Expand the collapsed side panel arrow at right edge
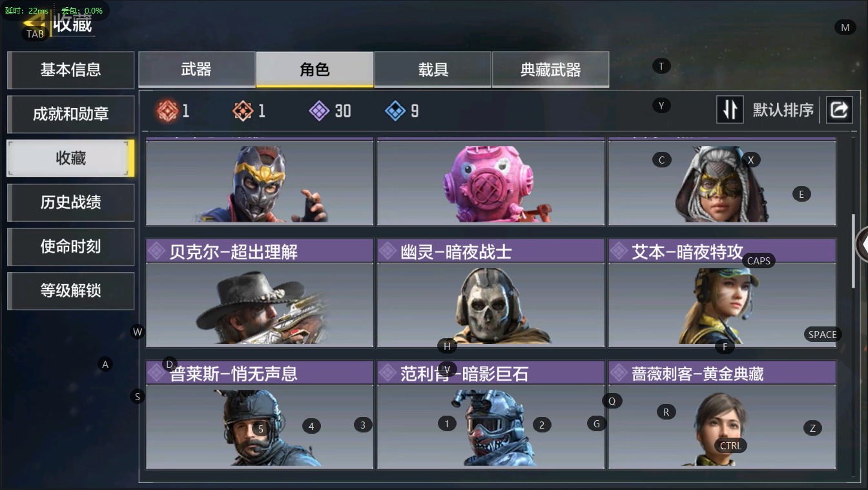Screen dimensions: 868x490 (x=862, y=245)
